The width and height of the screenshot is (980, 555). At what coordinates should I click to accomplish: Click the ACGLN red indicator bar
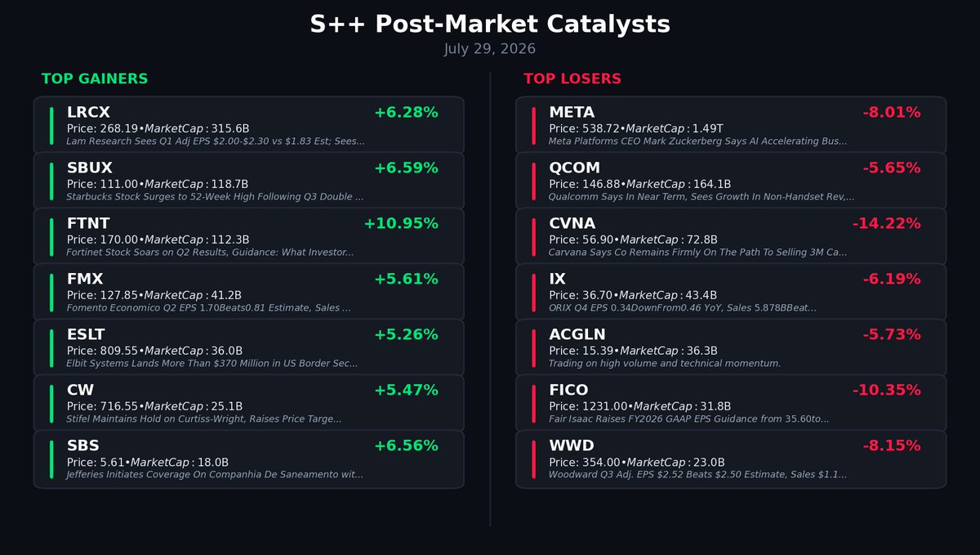click(533, 347)
